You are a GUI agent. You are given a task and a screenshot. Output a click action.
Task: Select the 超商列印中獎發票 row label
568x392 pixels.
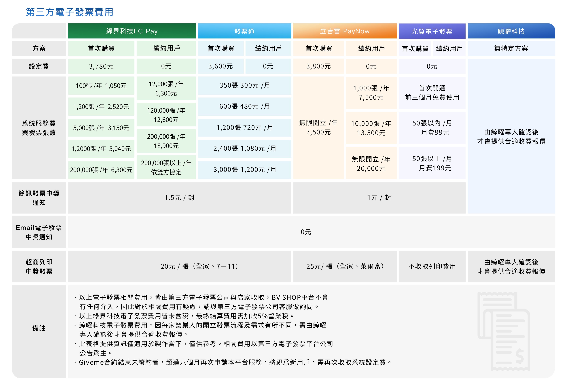click(x=39, y=267)
